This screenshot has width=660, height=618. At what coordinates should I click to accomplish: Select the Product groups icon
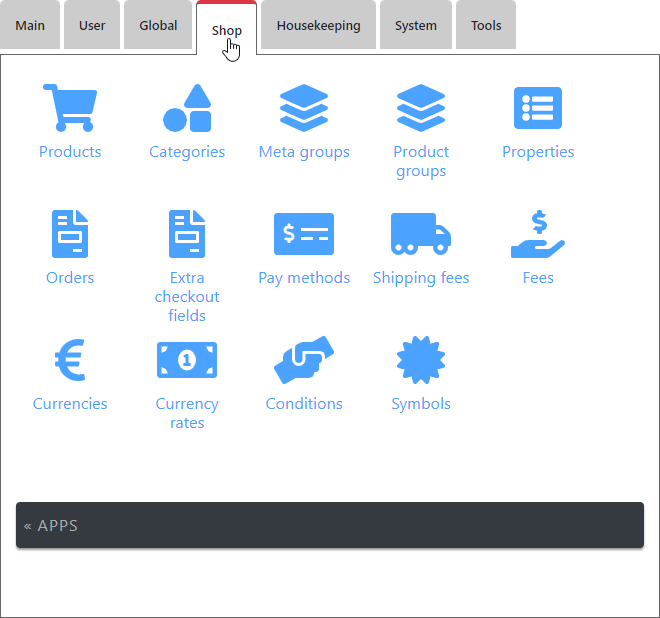[421, 108]
